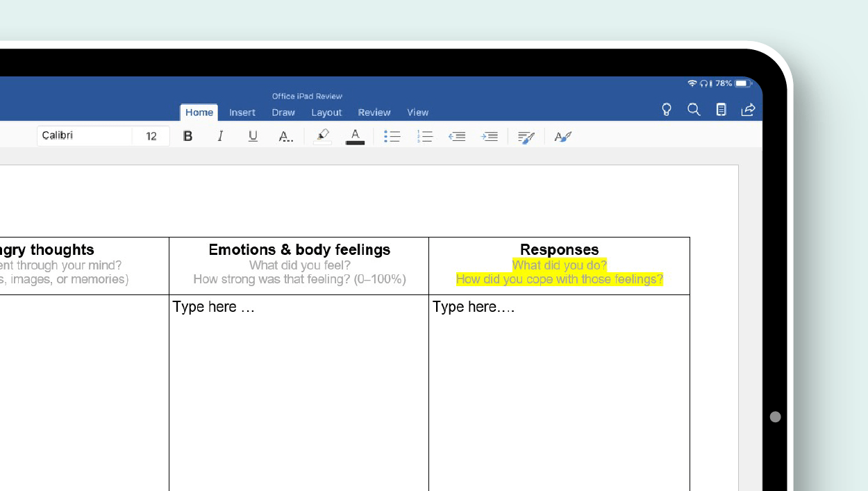Tap 'How did you cope with those feelings?'
The width and height of the screenshot is (868, 491).
click(x=560, y=279)
